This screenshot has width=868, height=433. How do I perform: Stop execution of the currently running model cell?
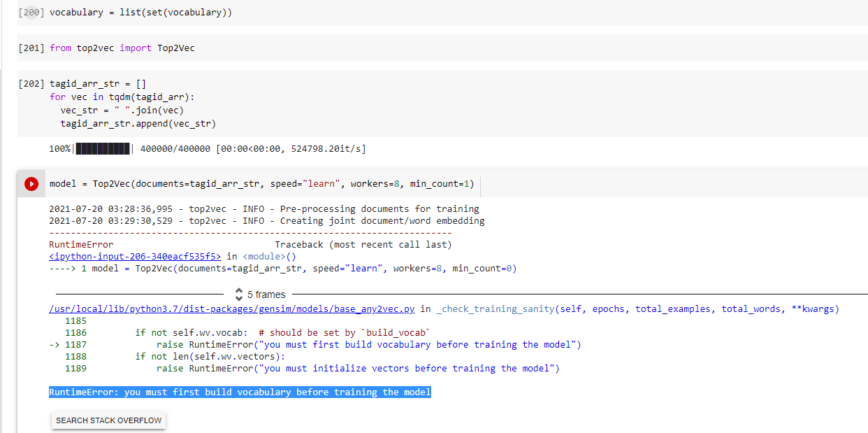point(31,183)
